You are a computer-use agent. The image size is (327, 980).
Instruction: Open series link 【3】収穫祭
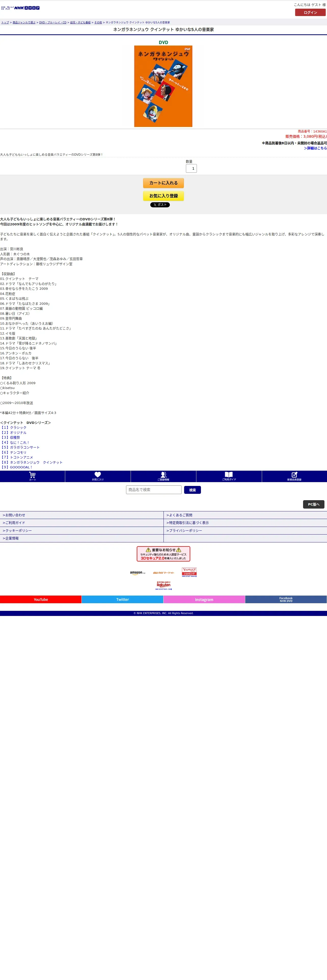(10, 438)
